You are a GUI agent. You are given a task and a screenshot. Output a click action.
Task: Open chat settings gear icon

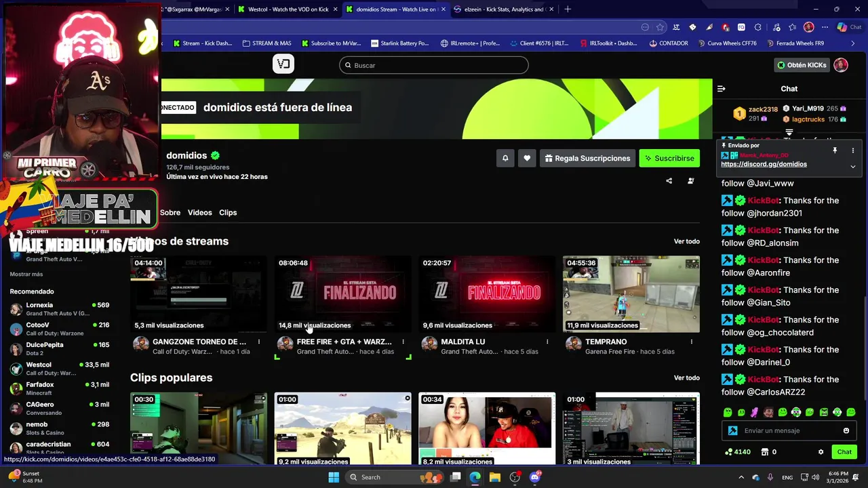[x=821, y=452]
